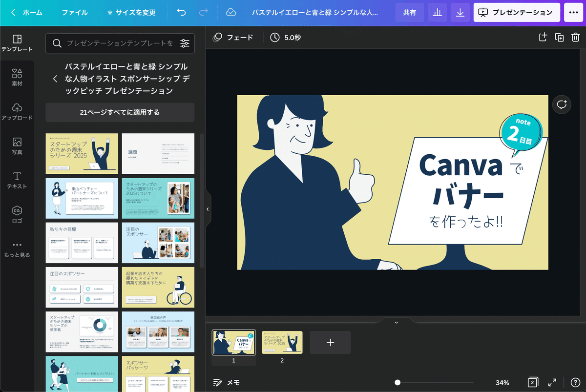Edit the design title field
This screenshot has height=392, width=586.
pyautogui.click(x=315, y=13)
